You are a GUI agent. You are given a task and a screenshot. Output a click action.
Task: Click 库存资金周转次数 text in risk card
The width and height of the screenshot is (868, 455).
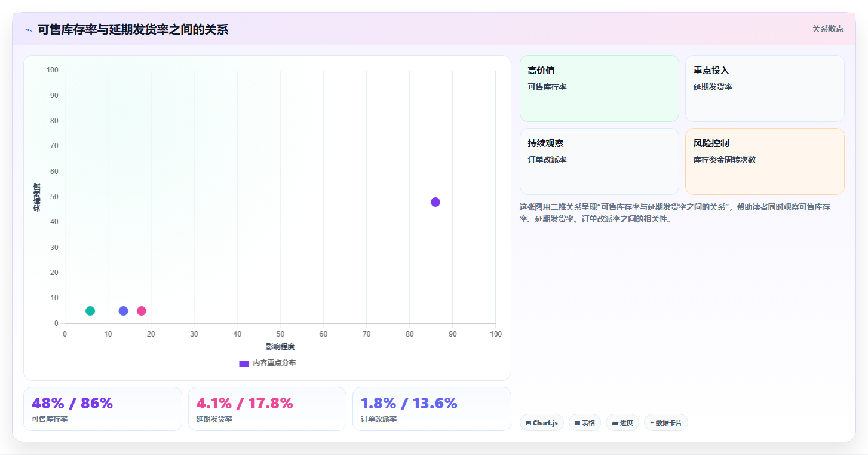pos(725,160)
